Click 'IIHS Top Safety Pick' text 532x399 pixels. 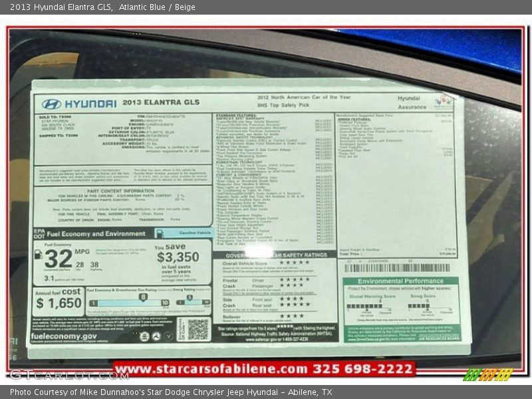pos(283,105)
